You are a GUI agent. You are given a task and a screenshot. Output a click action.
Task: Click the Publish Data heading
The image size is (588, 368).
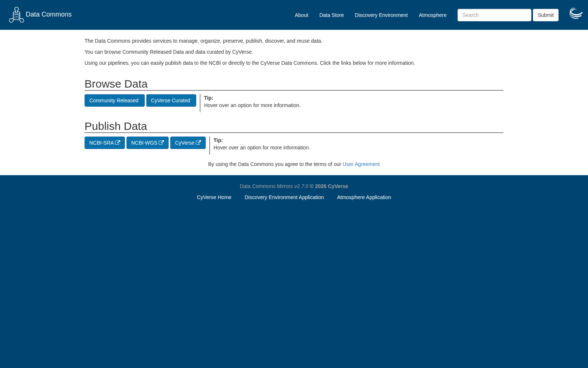(x=116, y=126)
